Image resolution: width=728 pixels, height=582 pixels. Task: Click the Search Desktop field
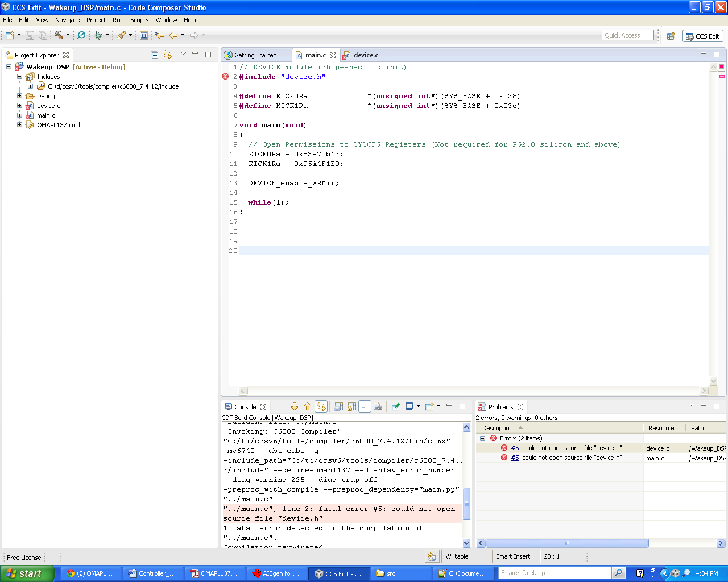(x=555, y=573)
